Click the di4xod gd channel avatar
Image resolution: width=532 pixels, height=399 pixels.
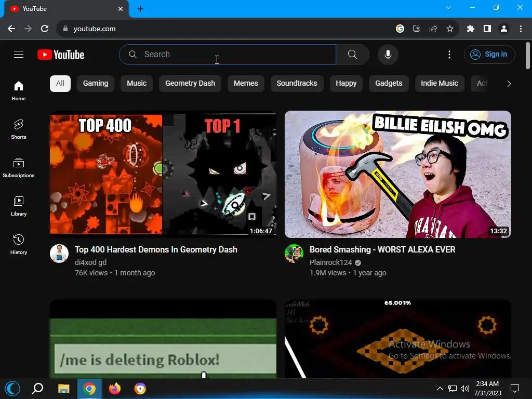pyautogui.click(x=59, y=254)
